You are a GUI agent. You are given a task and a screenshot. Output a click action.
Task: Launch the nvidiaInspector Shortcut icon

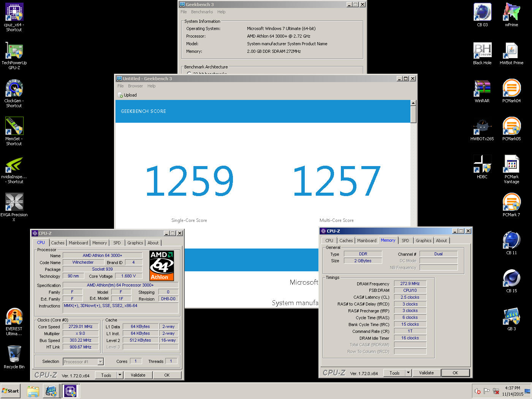pyautogui.click(x=14, y=169)
